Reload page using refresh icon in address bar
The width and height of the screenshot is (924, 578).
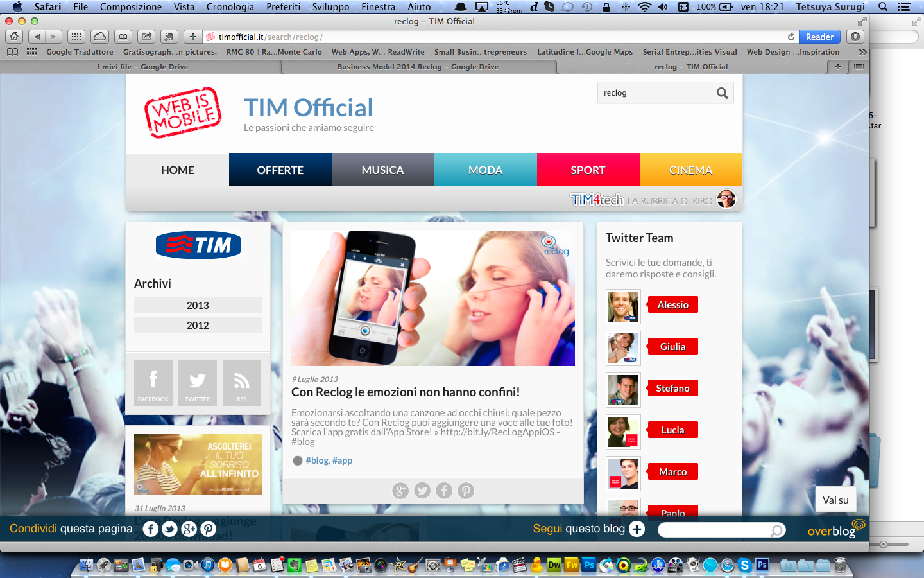coord(791,37)
